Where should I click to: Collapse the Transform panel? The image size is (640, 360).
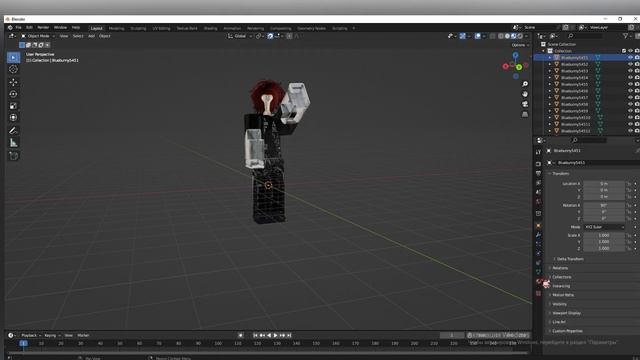(x=560, y=174)
